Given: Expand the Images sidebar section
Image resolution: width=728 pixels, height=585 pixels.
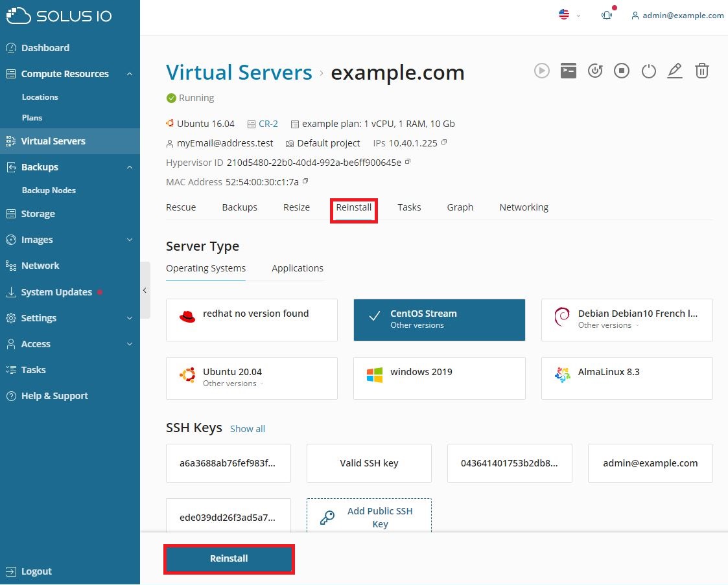Looking at the screenshot, I should click(130, 240).
